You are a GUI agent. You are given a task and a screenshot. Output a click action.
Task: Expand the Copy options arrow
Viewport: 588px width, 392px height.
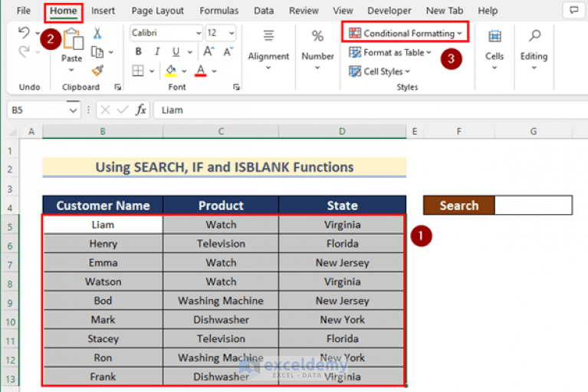click(111, 52)
